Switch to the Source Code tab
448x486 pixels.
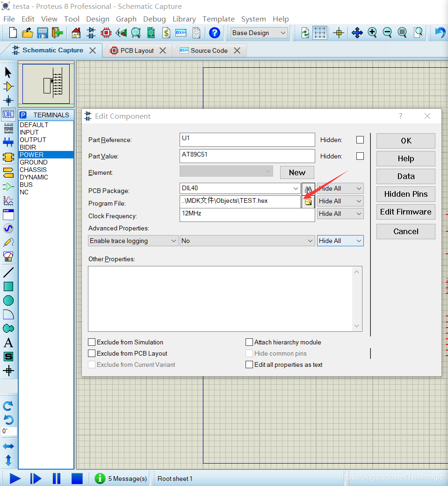coord(209,50)
